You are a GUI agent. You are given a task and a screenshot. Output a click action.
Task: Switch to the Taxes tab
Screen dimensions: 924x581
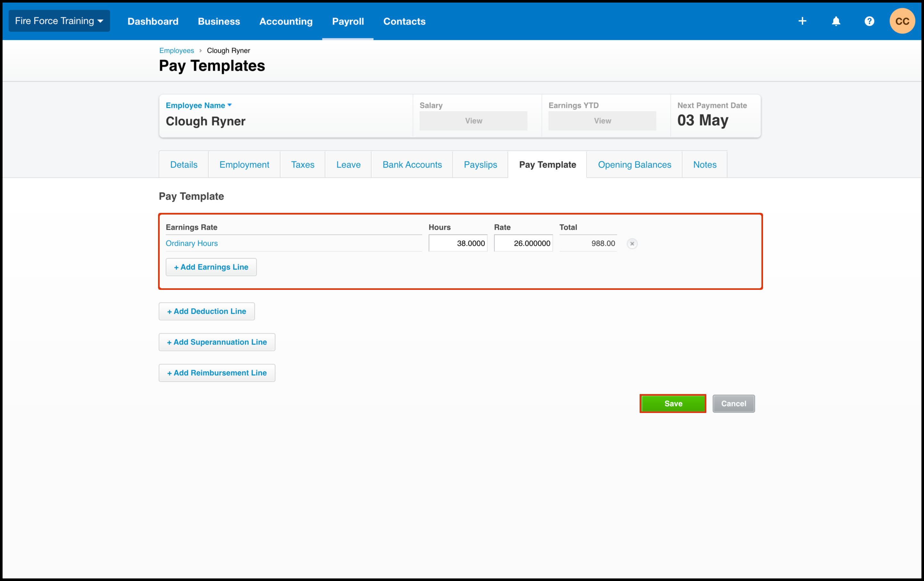(302, 164)
